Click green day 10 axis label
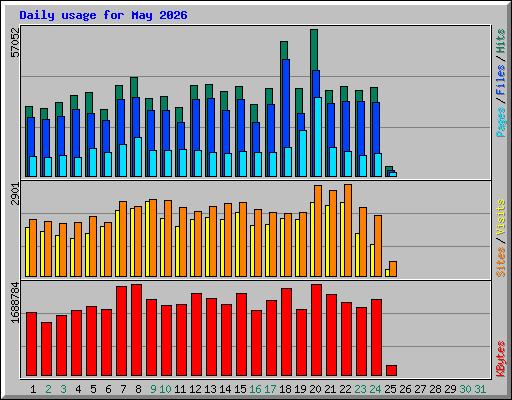Image resolution: width=512 pixels, height=400 pixels. tap(165, 389)
